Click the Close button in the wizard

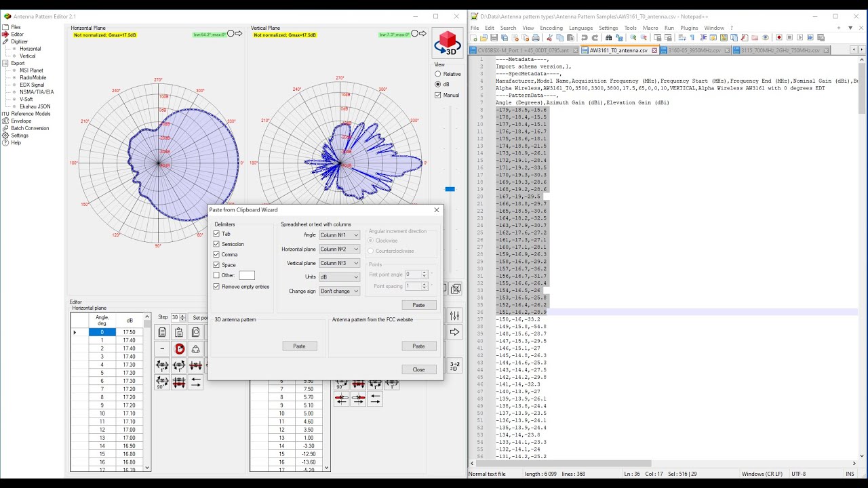point(418,369)
